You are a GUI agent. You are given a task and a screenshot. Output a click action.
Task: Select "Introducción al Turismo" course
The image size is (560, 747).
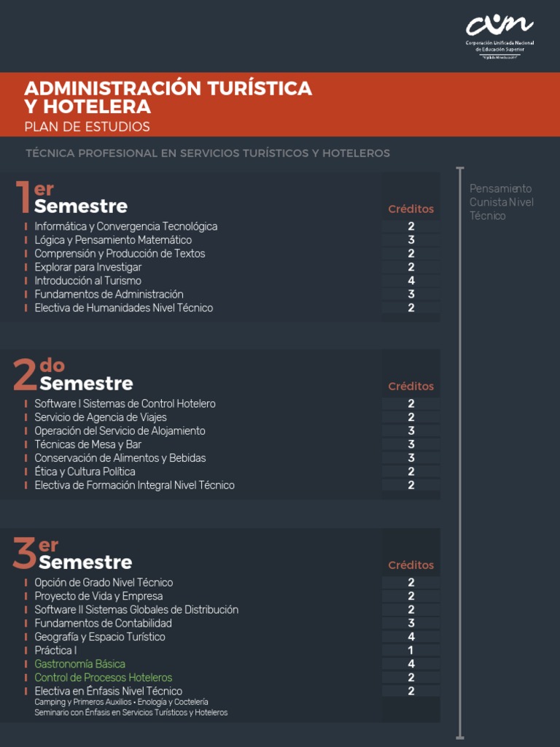tap(87, 281)
